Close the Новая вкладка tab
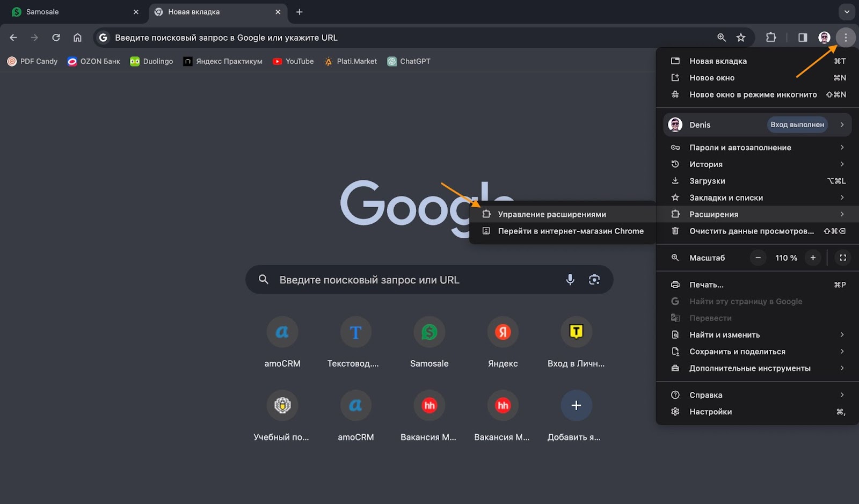Viewport: 859px width, 504px height. 278,12
